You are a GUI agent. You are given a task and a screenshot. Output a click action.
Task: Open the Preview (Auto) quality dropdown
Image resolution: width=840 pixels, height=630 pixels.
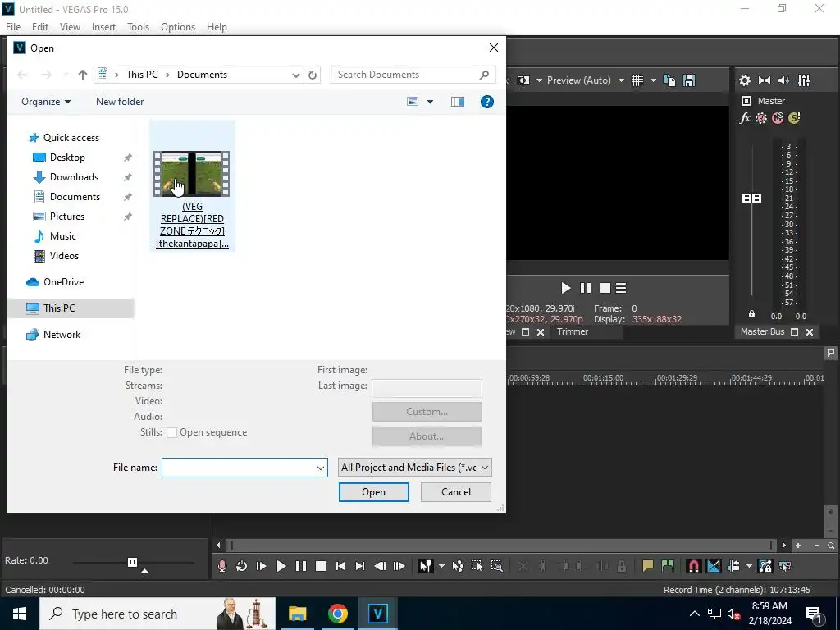tap(621, 80)
